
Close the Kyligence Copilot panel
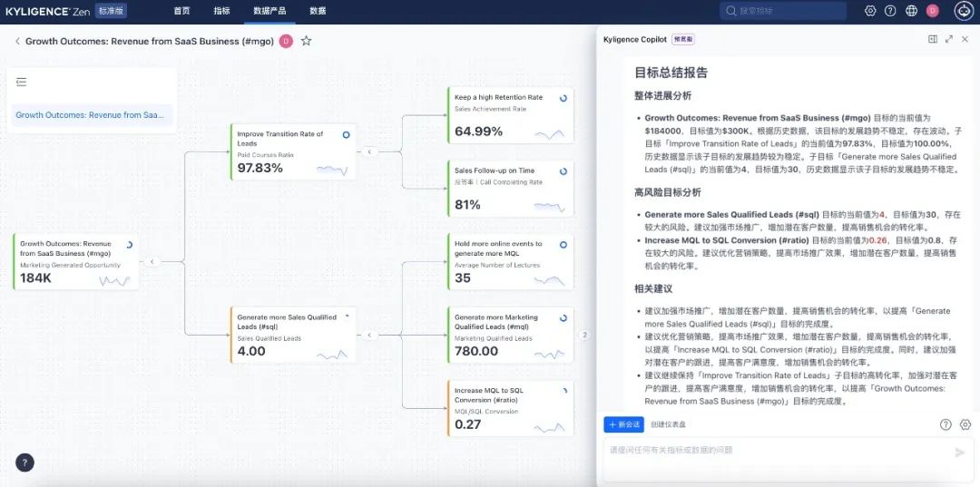coord(965,39)
